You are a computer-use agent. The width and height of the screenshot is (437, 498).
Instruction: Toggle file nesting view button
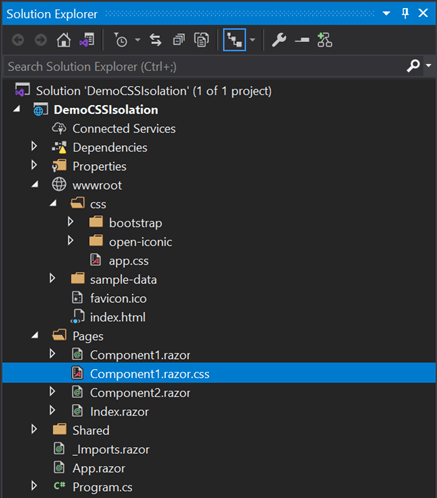pos(234,40)
